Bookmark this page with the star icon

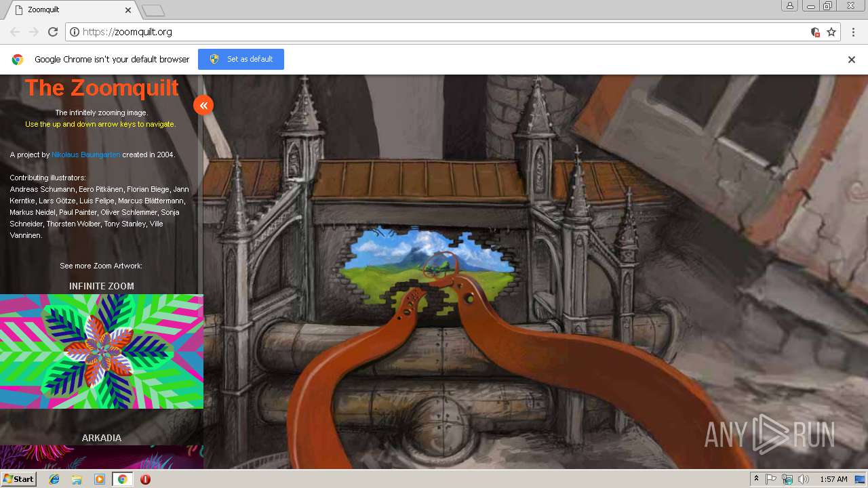(831, 32)
